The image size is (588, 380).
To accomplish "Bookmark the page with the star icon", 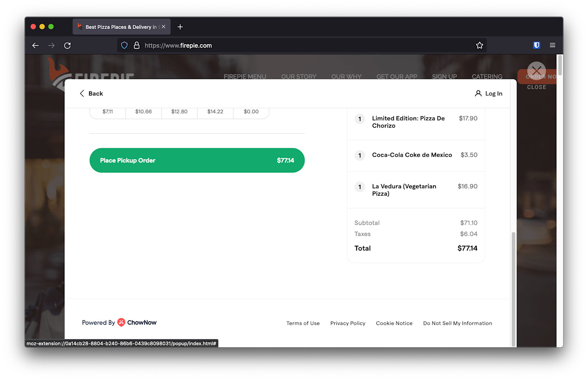I will 479,45.
